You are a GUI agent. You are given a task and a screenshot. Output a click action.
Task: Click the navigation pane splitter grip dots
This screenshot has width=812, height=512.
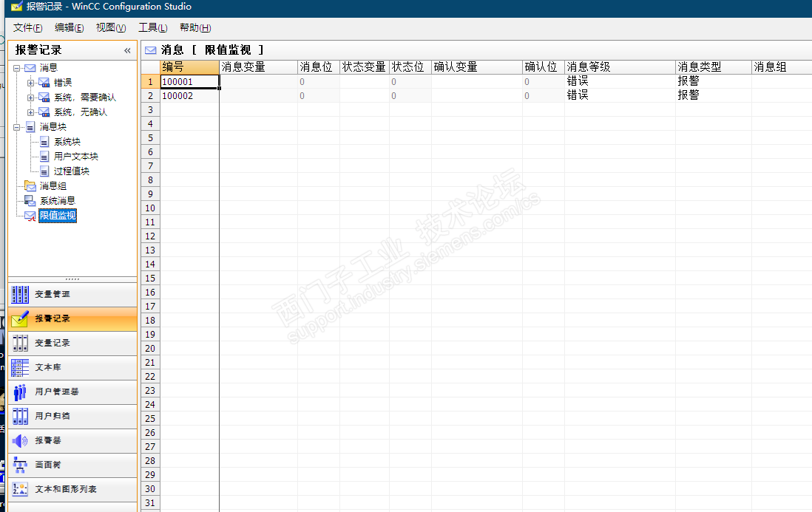[72, 279]
